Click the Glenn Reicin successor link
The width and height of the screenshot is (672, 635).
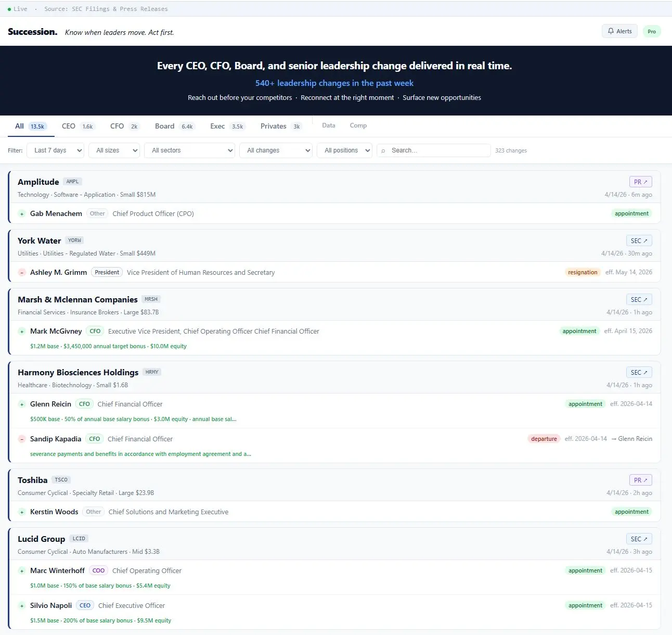coord(631,439)
